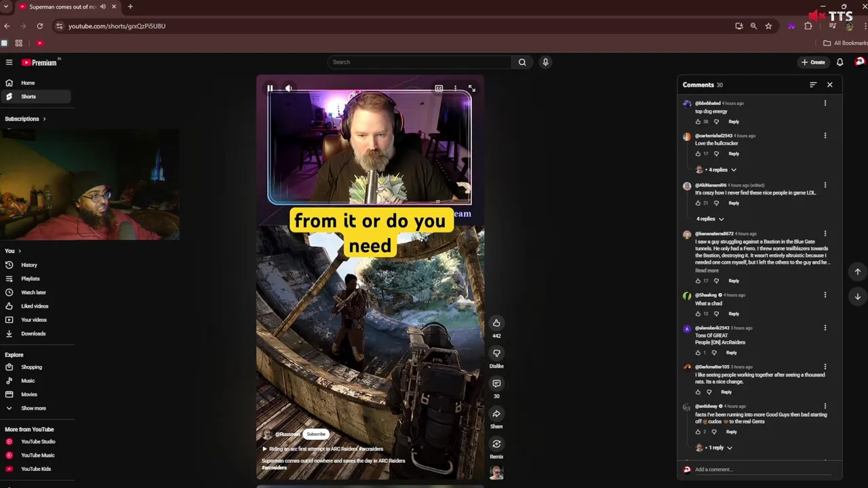868x488 pixels.
Task: Dislike @AkiNanami96's comment
Action: (x=716, y=203)
